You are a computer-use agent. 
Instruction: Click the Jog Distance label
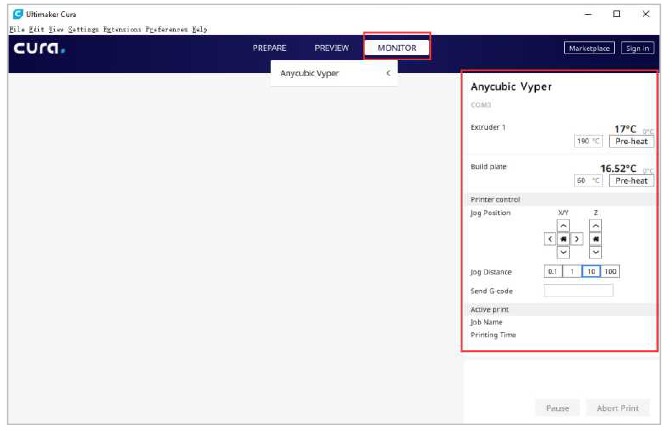[491, 272]
